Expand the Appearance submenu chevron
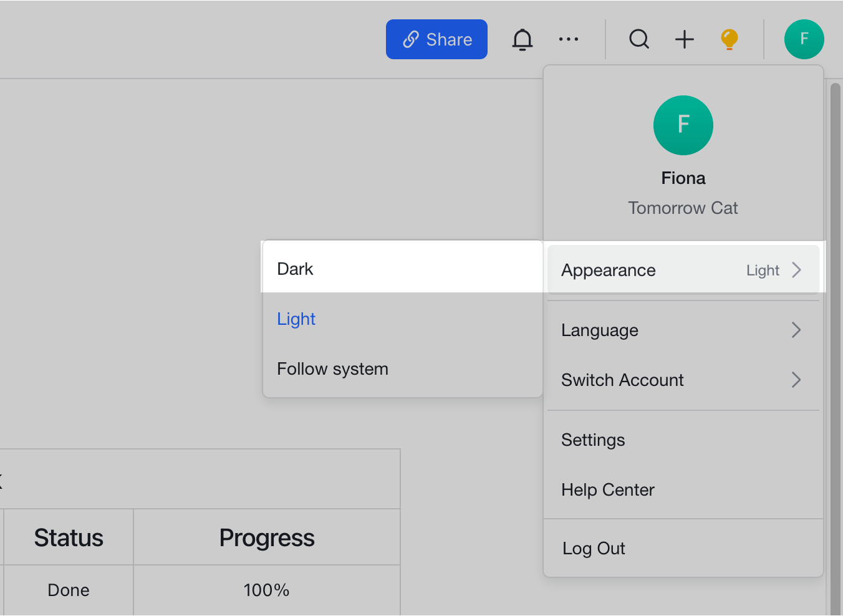 click(796, 270)
